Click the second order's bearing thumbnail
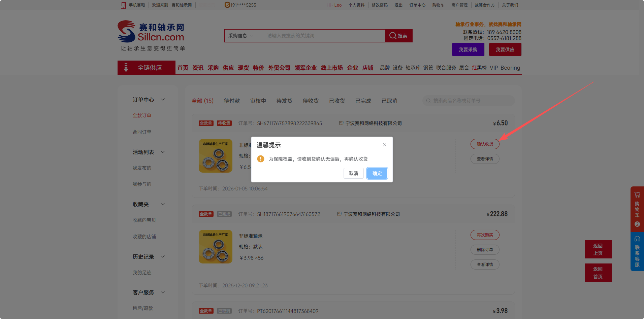This screenshot has height=319, width=644. point(216,247)
